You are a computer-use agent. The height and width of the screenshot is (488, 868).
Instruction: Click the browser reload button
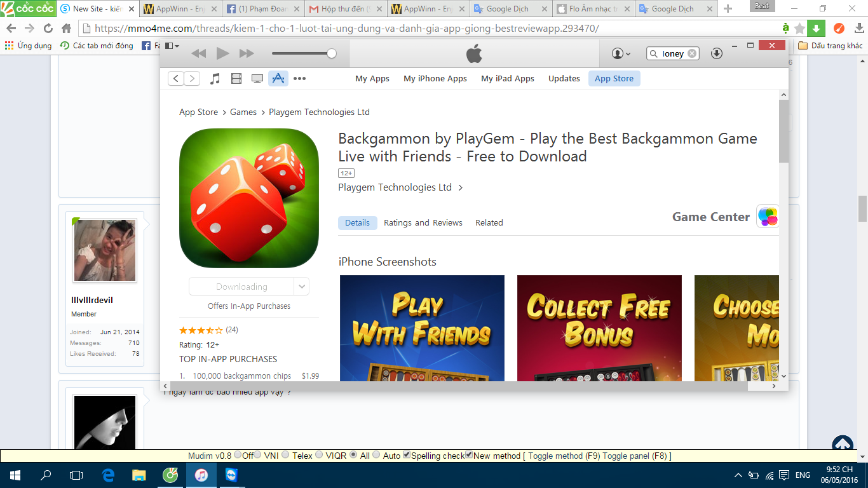click(48, 29)
